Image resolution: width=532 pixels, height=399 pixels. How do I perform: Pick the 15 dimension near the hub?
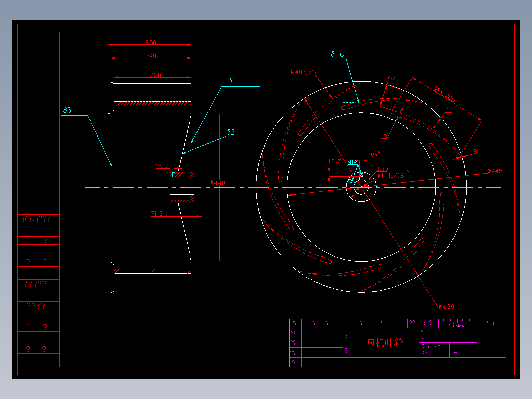pos(159,166)
